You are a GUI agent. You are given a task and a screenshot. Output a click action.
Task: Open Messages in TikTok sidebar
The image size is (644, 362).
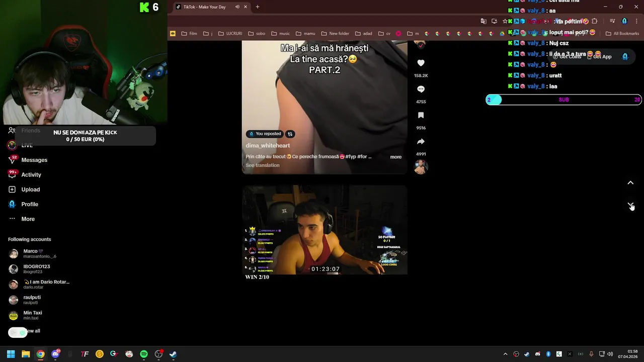pyautogui.click(x=28, y=160)
